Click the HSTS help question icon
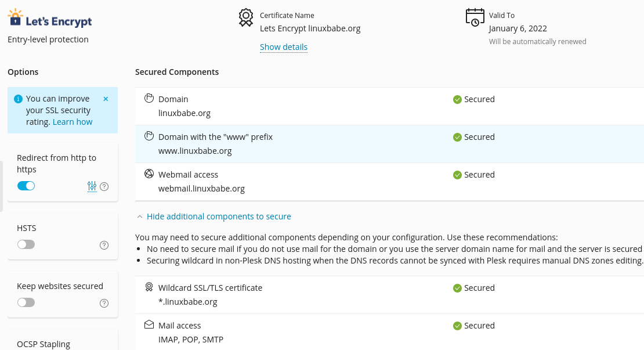Screen dimensions: 644x350 click(x=104, y=245)
